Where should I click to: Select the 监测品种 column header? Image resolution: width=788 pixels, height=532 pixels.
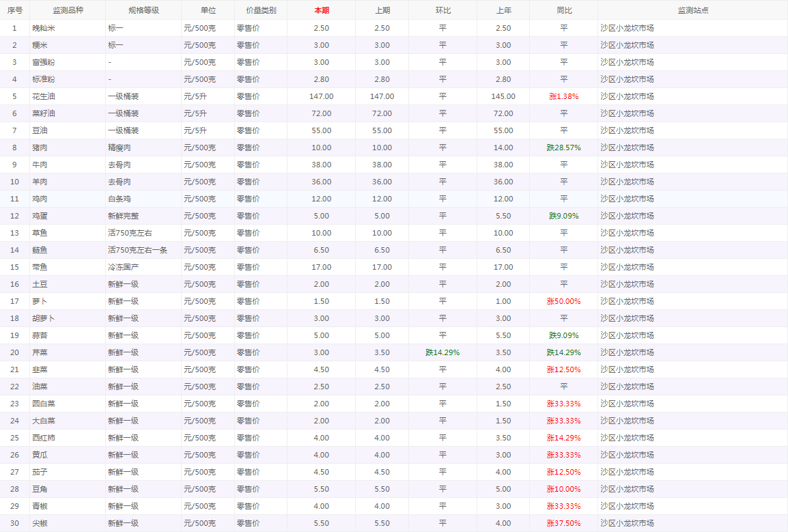click(68, 10)
